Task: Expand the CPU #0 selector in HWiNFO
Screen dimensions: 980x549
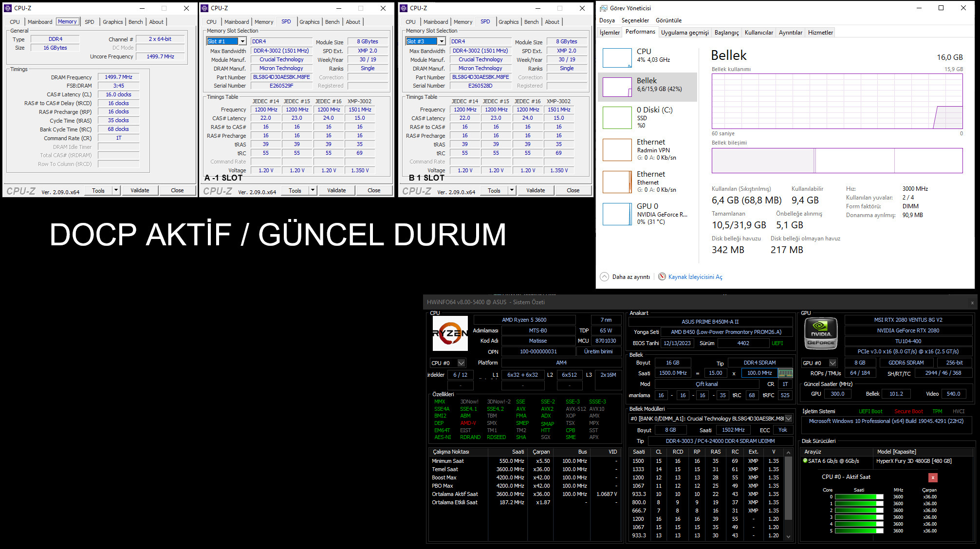Action: pos(461,363)
